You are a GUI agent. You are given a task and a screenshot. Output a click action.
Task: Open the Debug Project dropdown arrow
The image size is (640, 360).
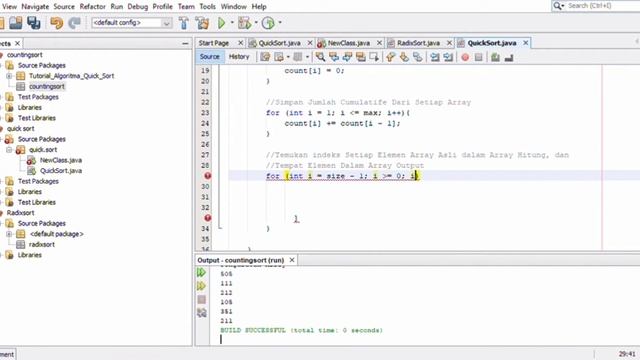click(x=256, y=23)
